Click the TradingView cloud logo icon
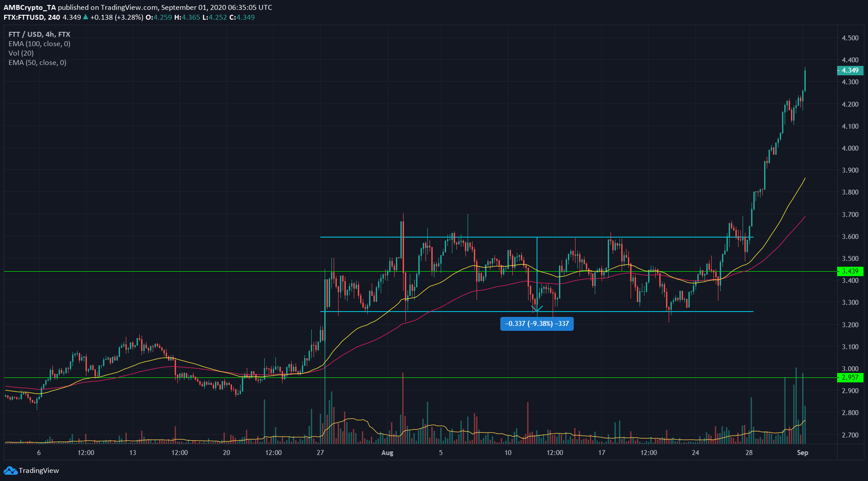 pyautogui.click(x=11, y=471)
